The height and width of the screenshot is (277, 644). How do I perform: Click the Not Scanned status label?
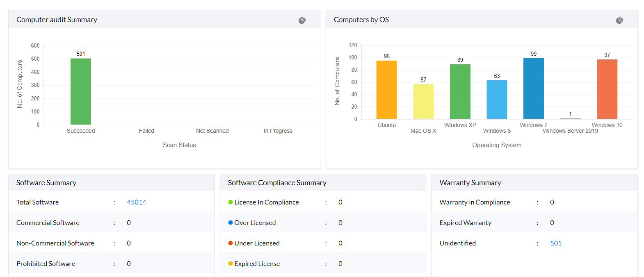click(x=212, y=131)
